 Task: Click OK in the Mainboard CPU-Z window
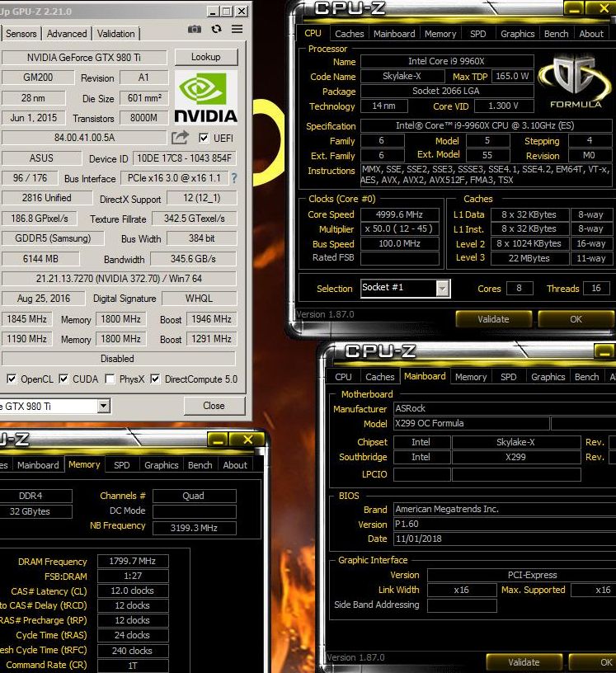(x=593, y=662)
